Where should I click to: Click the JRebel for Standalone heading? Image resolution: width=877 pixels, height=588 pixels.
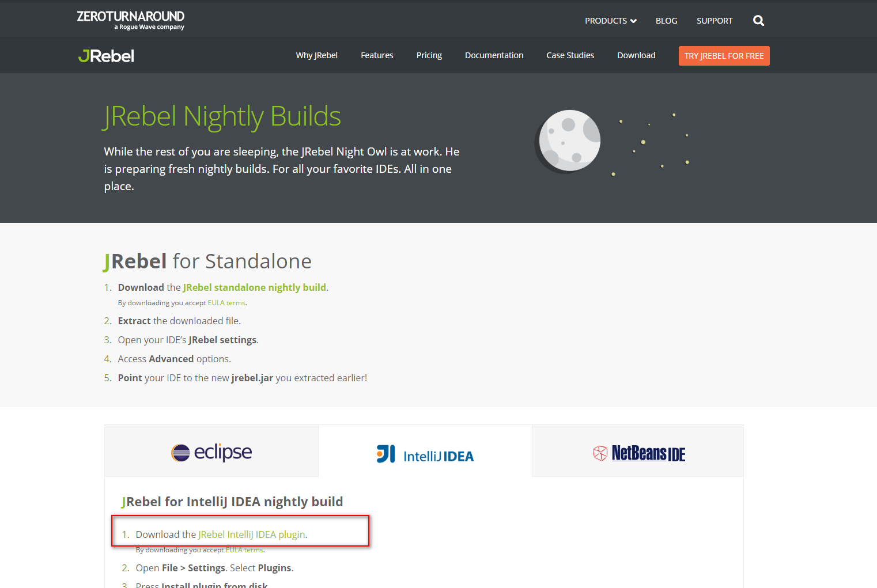point(207,261)
